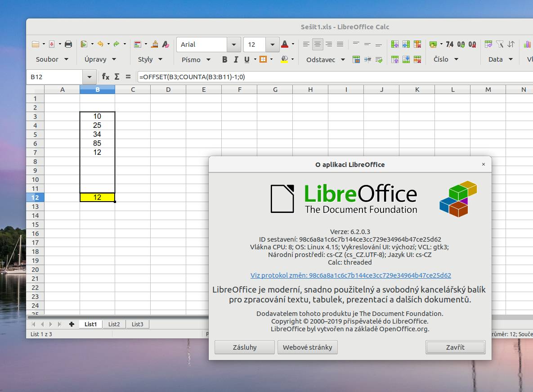Open the Function Wizard (fx)
533x392 pixels.
[x=106, y=77]
